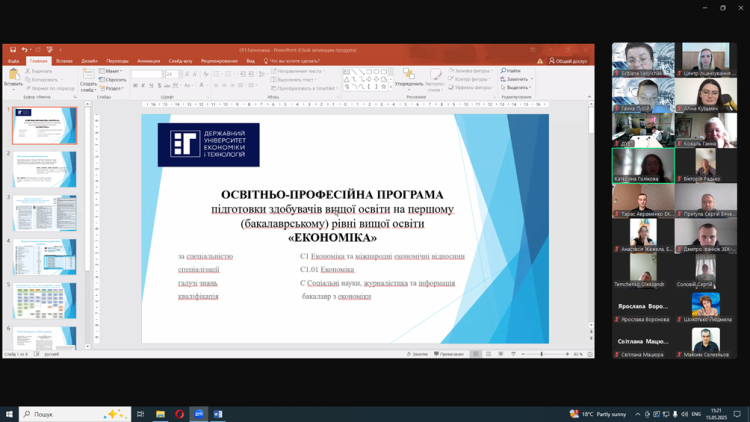This screenshot has width=750, height=422.
Task: Click the Paste (Вставить) clipboard icon
Action: point(13,76)
